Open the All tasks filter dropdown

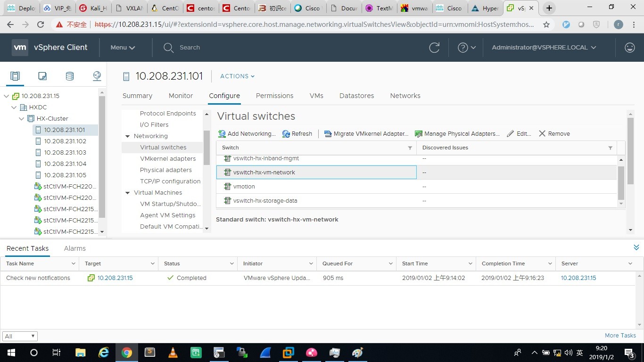click(20, 336)
